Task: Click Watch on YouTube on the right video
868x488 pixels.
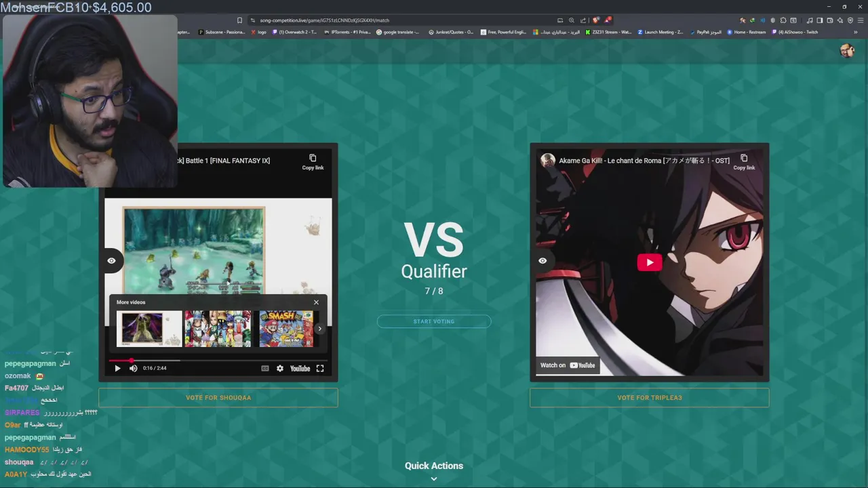Action: pyautogui.click(x=568, y=365)
